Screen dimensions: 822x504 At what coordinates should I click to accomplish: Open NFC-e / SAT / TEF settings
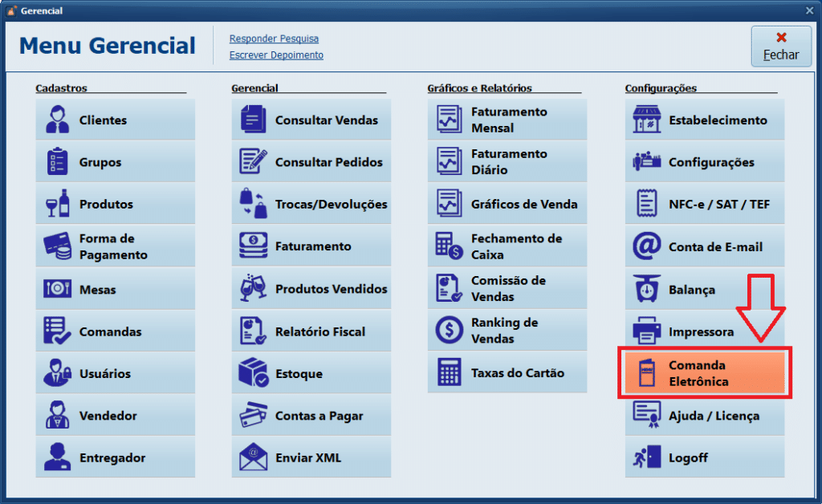click(x=704, y=204)
